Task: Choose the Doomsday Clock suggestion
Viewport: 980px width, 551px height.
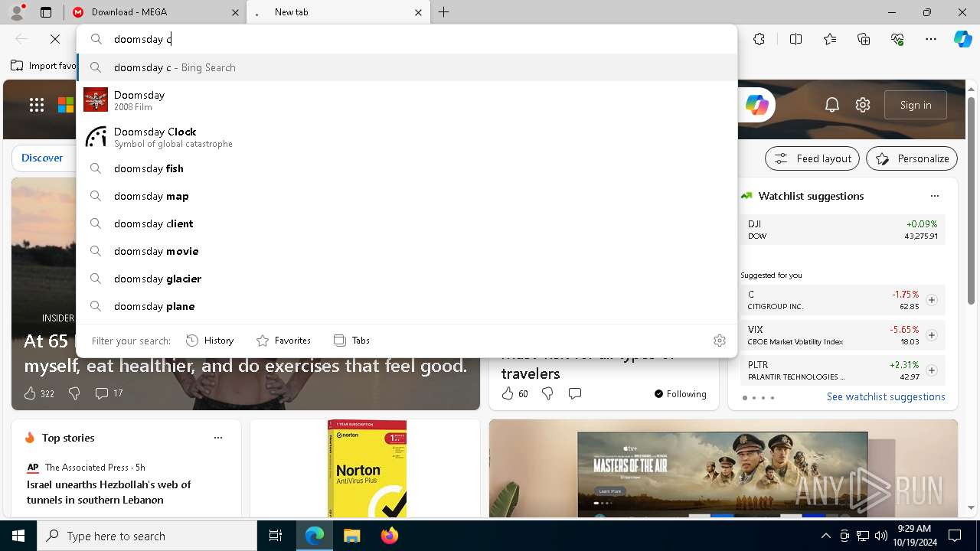Action: point(407,137)
